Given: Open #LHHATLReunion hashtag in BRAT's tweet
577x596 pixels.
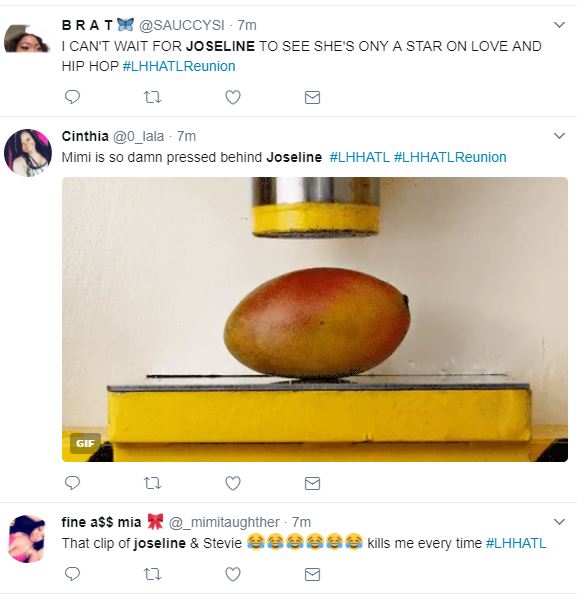Looking at the screenshot, I should [179, 66].
